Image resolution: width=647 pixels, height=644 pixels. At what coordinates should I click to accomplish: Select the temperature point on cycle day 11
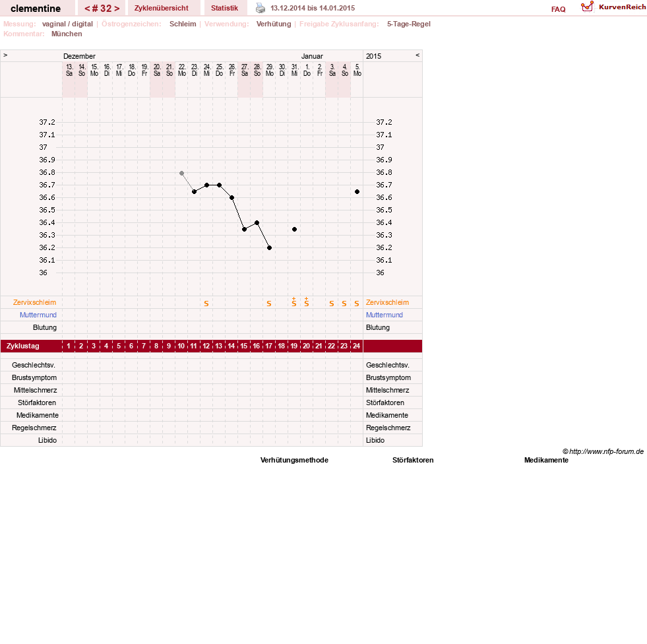[x=195, y=191]
